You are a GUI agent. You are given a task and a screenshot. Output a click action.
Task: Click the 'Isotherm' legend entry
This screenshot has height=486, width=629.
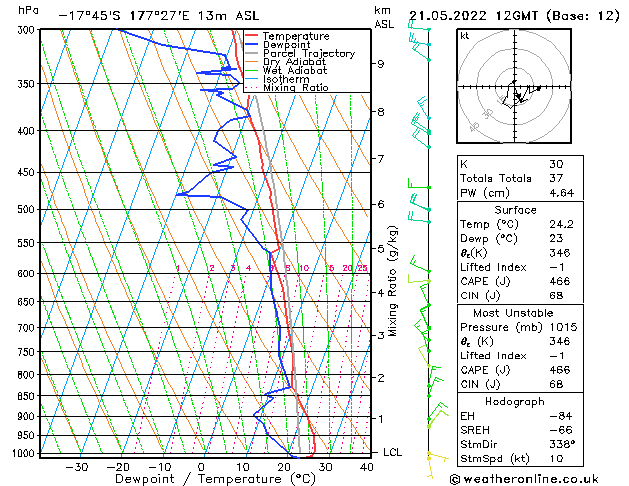click(286, 79)
